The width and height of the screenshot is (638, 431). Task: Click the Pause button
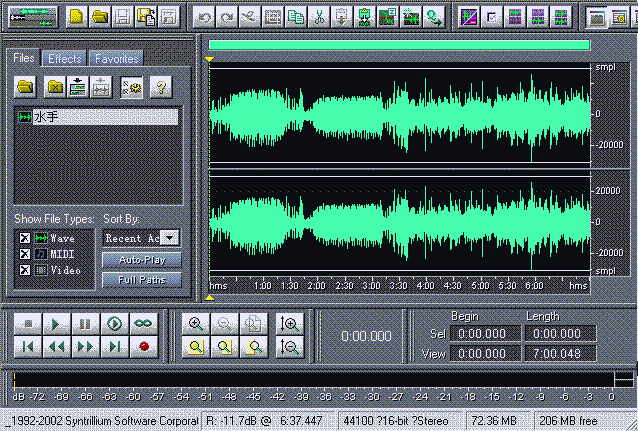[85, 324]
